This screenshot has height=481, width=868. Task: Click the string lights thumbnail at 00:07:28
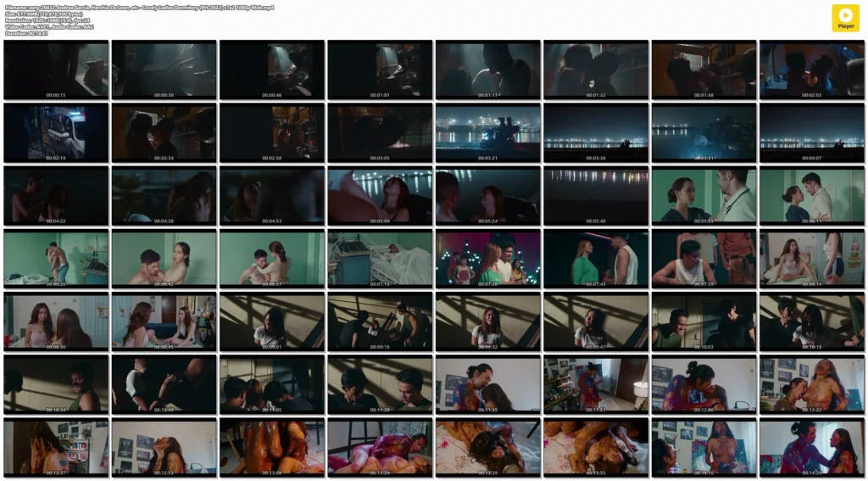pyautogui.click(x=487, y=258)
